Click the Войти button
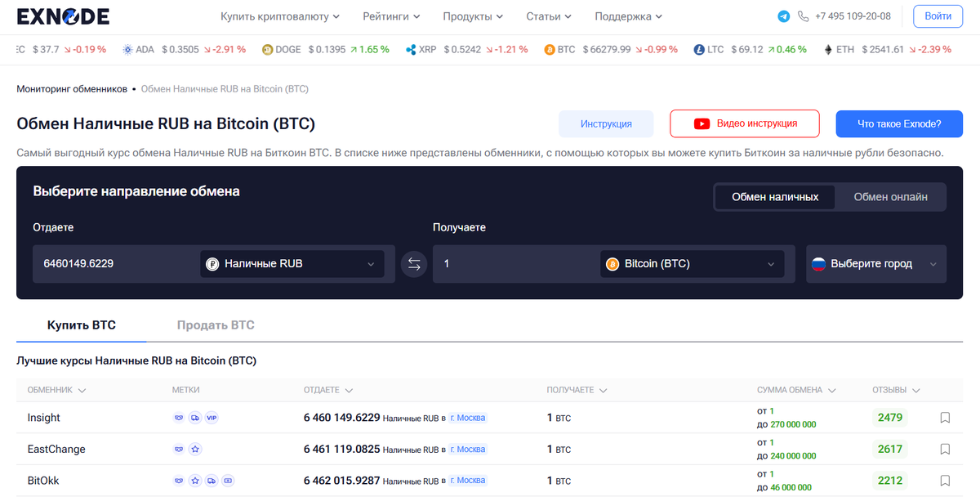Viewport: 980px width, 497px height. click(x=937, y=15)
